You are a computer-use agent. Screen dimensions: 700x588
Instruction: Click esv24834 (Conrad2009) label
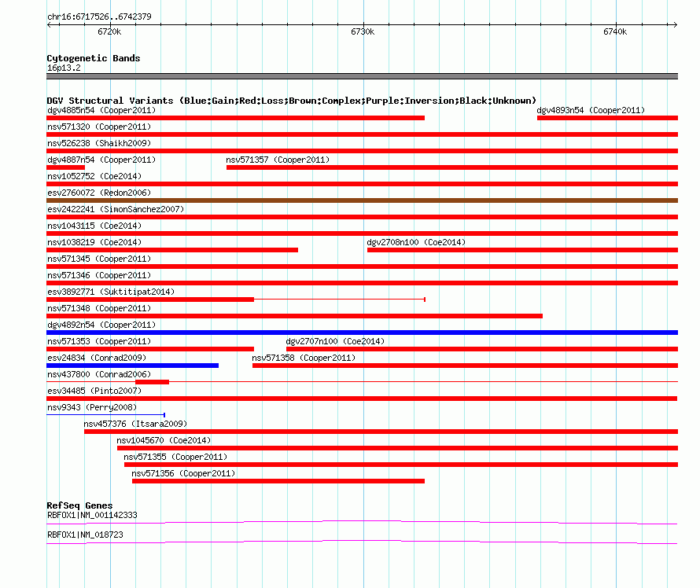pyautogui.click(x=97, y=358)
